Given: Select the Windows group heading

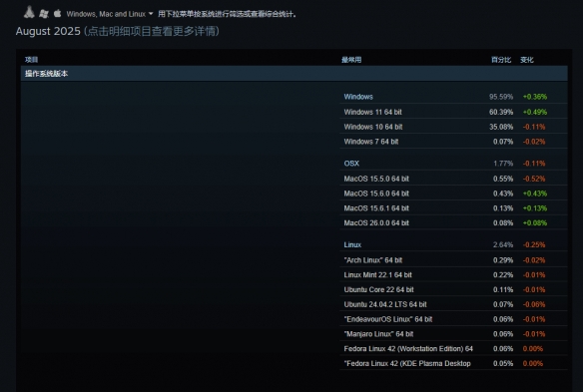Looking at the screenshot, I should [x=358, y=97].
